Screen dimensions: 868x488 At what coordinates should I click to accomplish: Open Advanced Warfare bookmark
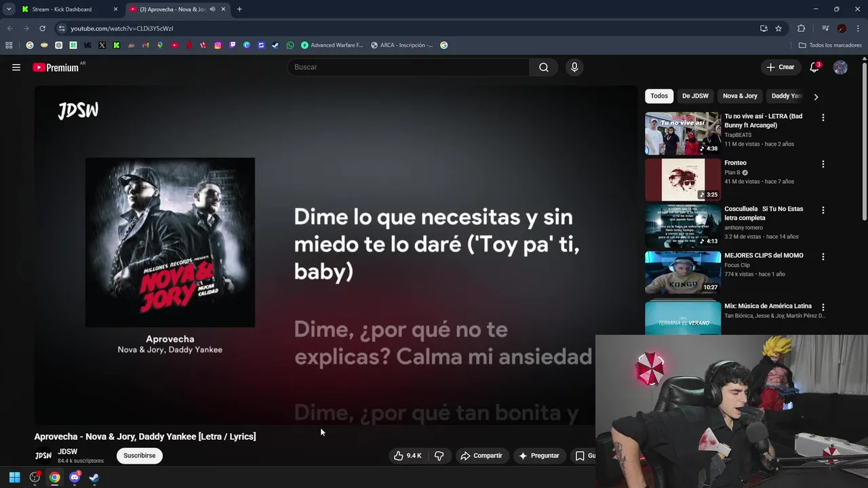[332, 45]
